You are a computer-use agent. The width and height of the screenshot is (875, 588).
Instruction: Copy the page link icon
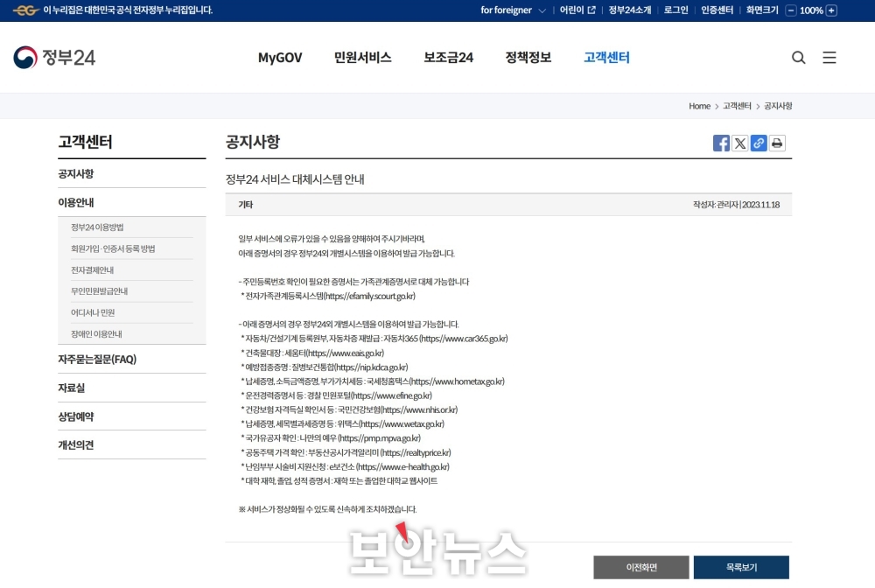point(759,143)
